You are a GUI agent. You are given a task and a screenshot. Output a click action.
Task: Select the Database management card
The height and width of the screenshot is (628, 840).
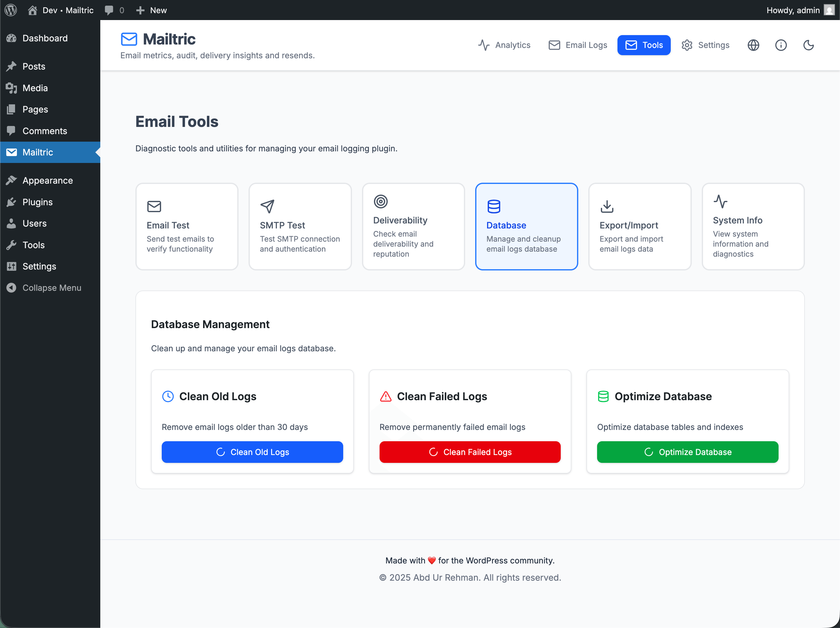[526, 226]
